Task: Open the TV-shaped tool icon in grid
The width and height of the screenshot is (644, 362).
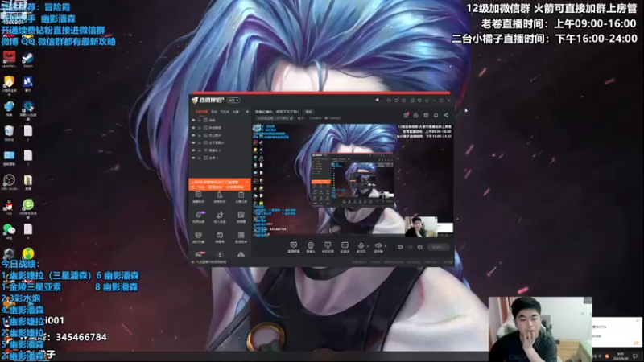Action: click(x=220, y=237)
